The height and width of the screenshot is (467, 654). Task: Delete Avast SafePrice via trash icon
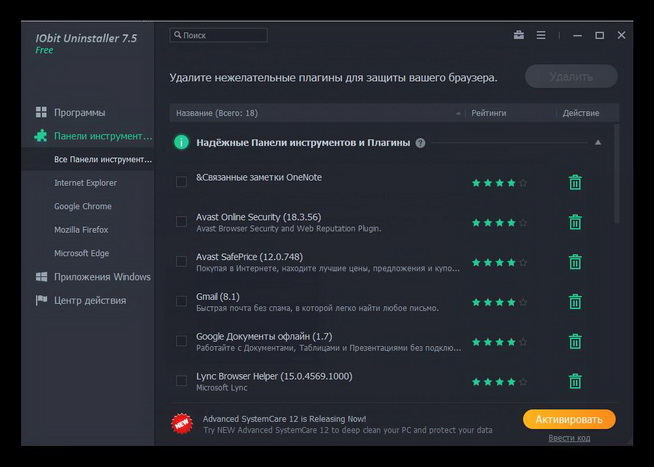click(x=575, y=262)
